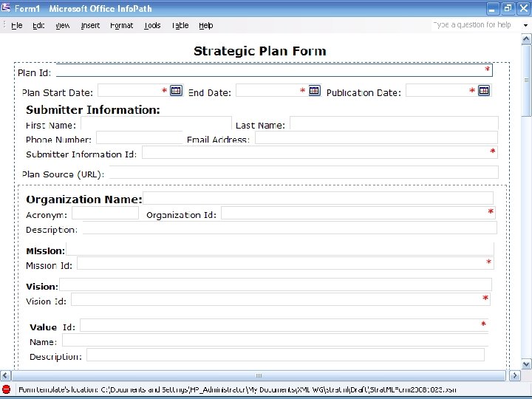Restore down the InfoPath window
The image size is (532, 399).
coord(508,8)
